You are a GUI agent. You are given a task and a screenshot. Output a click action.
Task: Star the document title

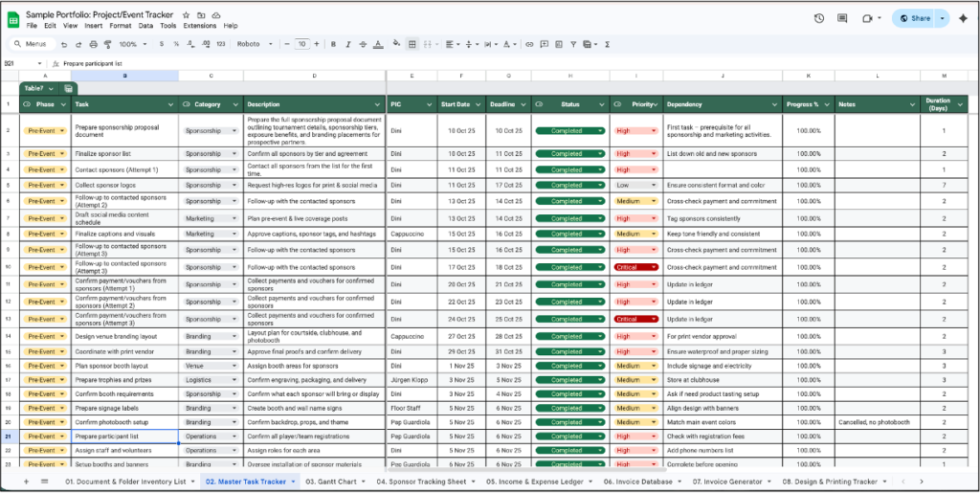point(186,15)
